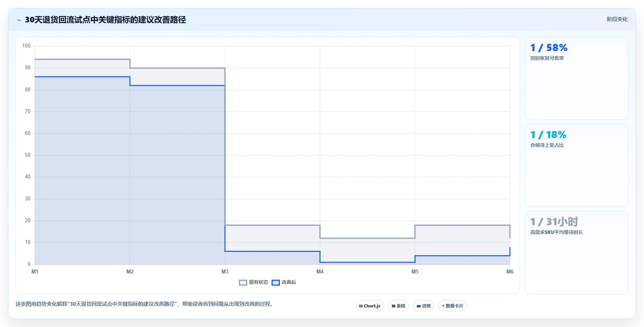
Task: Click the M3 x-axis label
Action: tap(225, 272)
